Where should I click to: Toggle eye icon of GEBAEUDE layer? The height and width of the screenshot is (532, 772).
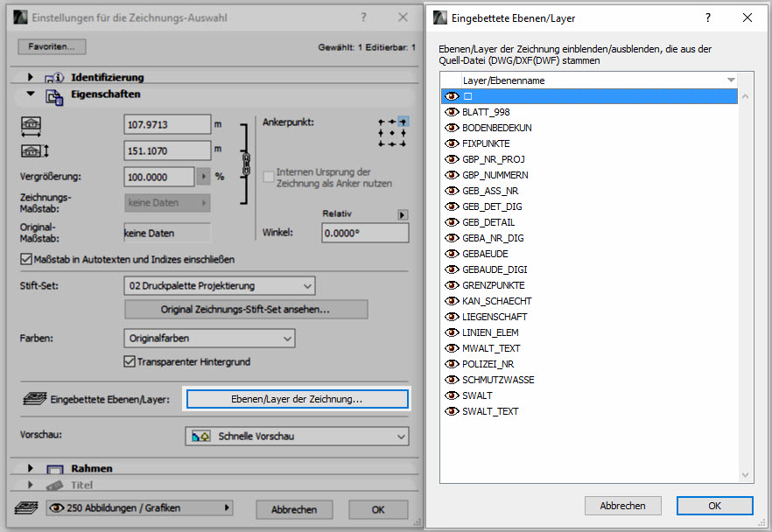pos(452,254)
